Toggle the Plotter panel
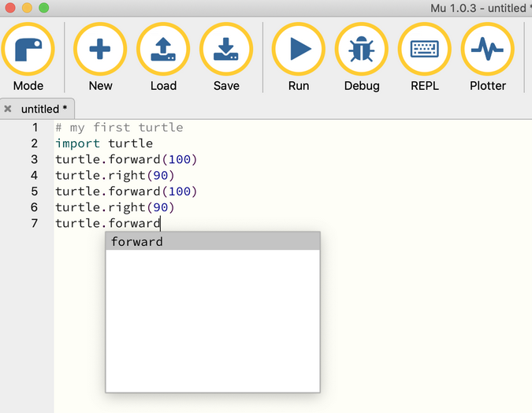The image size is (532, 413). [487, 49]
